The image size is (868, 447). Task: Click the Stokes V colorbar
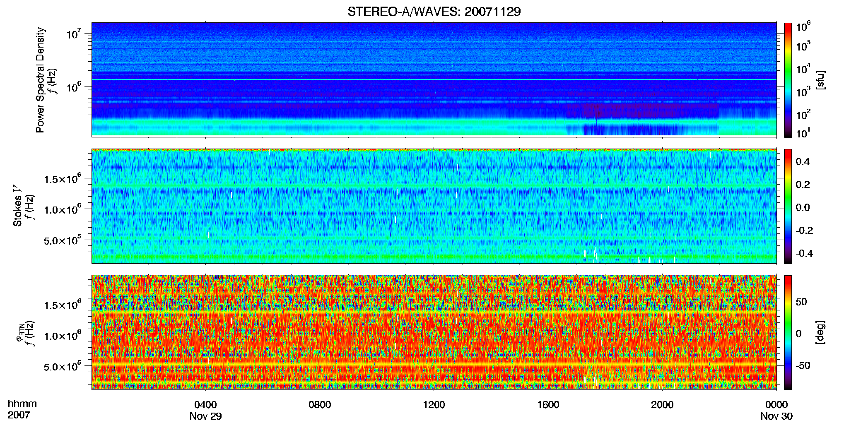tap(788, 206)
